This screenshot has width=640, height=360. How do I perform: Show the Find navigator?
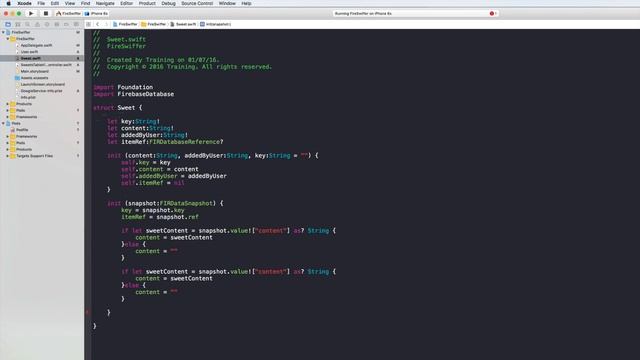[x=27, y=24]
